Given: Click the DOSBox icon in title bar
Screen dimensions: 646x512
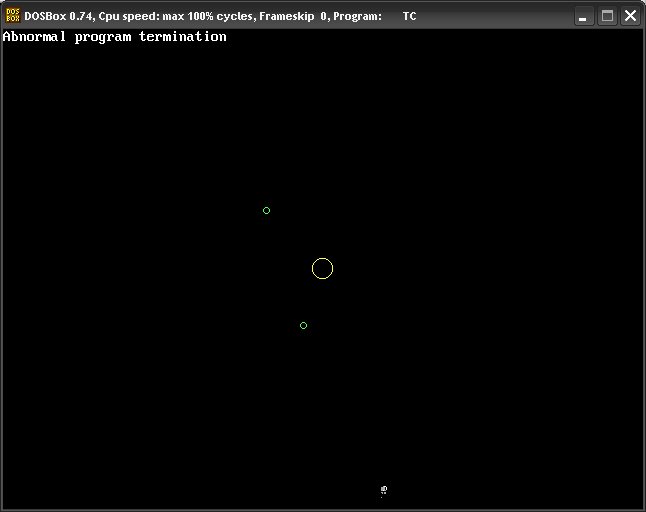Looking at the screenshot, I should click(x=13, y=16).
